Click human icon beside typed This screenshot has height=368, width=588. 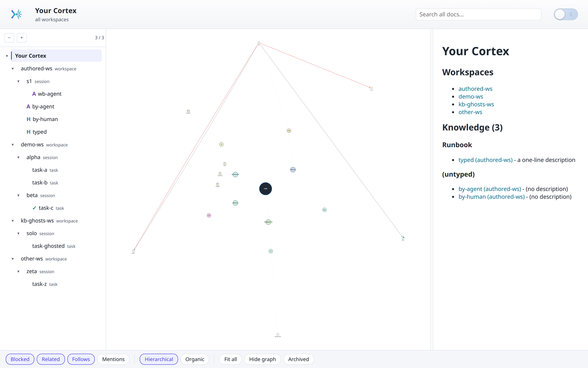[x=28, y=132]
